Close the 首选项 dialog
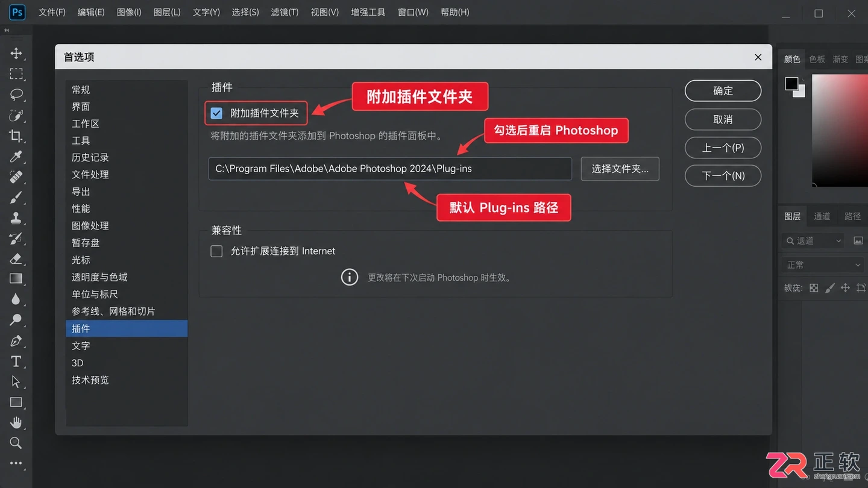The width and height of the screenshot is (868, 488). pos(758,57)
